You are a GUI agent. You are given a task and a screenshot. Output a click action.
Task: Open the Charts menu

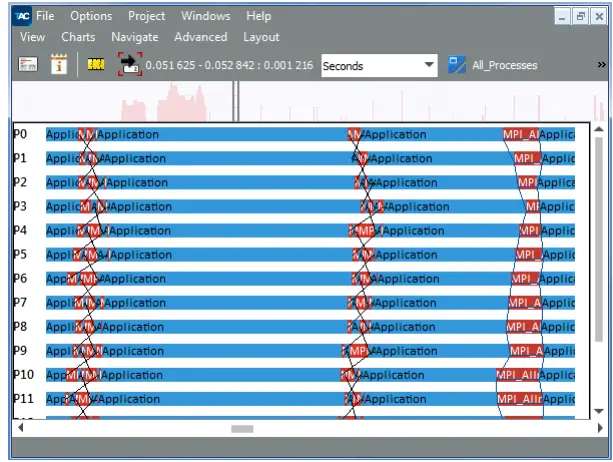tap(78, 37)
